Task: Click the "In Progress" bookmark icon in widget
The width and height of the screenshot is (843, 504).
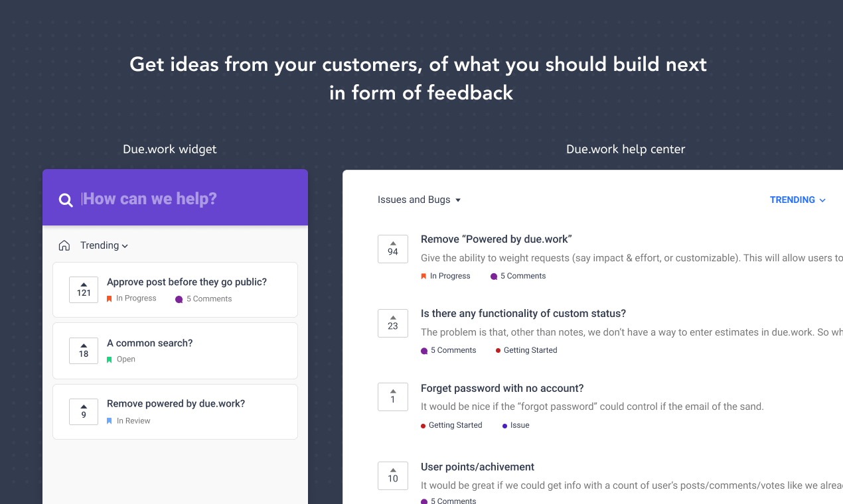Action: 110,298
